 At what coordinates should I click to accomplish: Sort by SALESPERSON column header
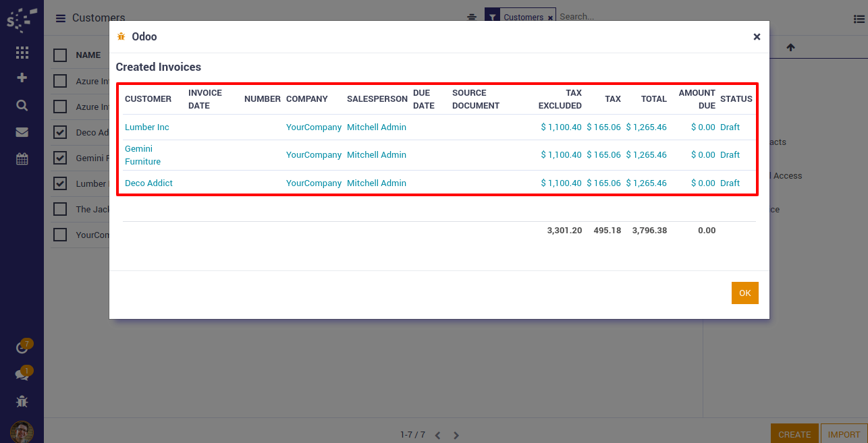pyautogui.click(x=377, y=99)
